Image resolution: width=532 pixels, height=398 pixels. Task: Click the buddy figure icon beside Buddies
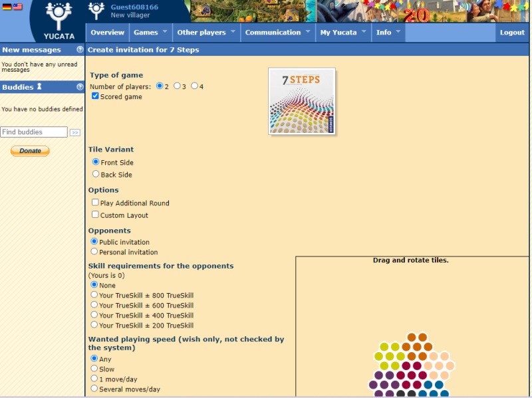39,86
